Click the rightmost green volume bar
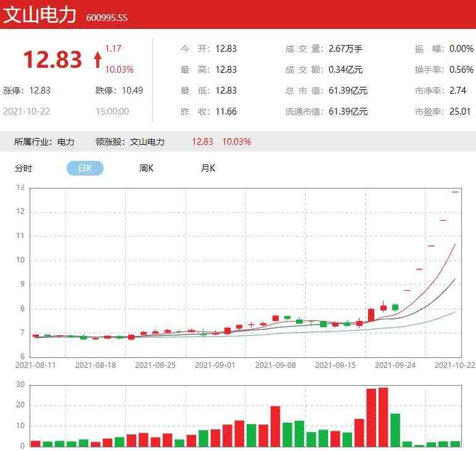The height and width of the screenshot is (451, 476). point(455,444)
